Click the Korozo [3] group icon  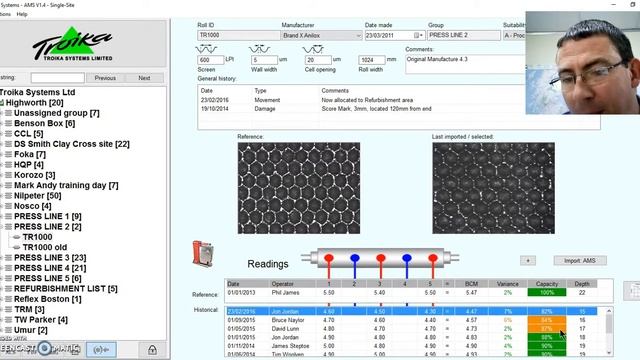(x=9, y=175)
